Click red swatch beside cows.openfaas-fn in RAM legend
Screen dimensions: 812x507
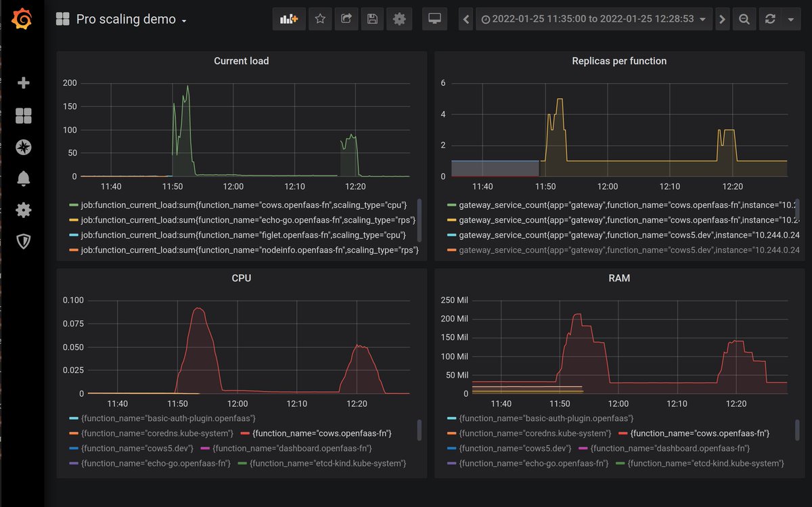coord(623,433)
